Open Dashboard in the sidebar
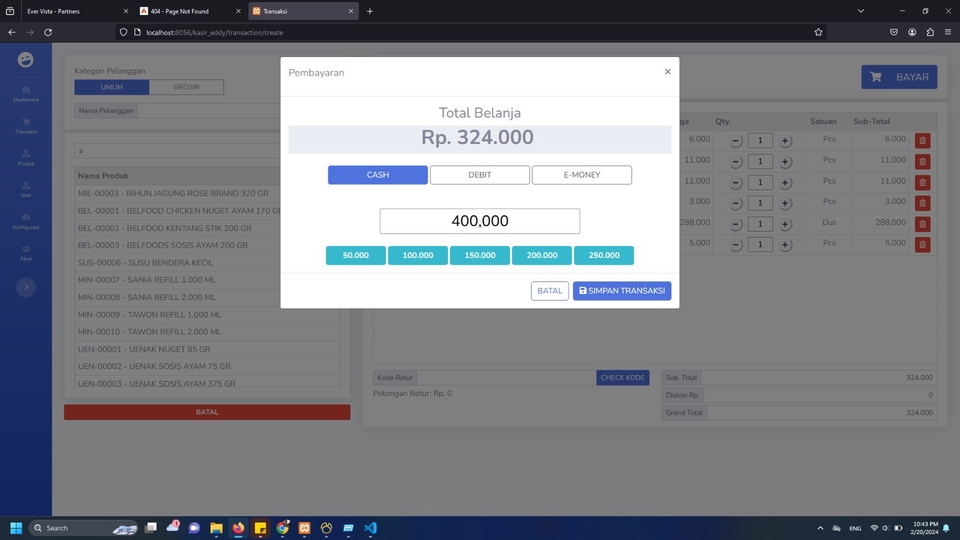This screenshot has width=960, height=540. tap(26, 94)
